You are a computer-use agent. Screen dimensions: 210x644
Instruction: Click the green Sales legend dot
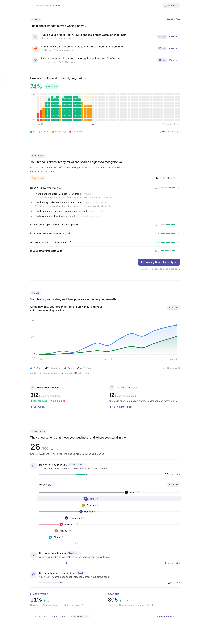(65, 368)
